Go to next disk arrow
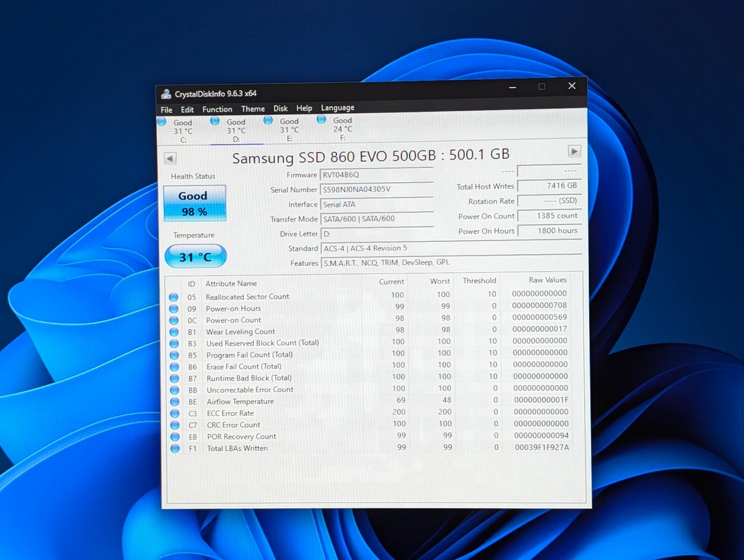Image resolution: width=744 pixels, height=560 pixels. 574,152
